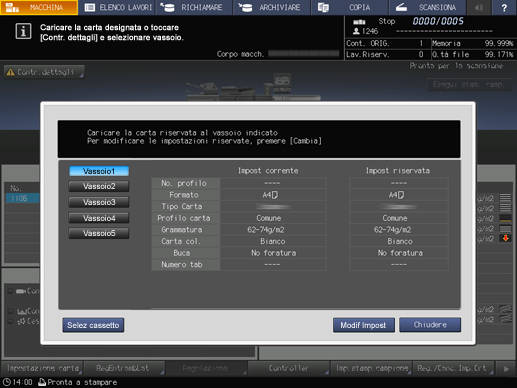Select Vassoio4 tray

coord(99,218)
